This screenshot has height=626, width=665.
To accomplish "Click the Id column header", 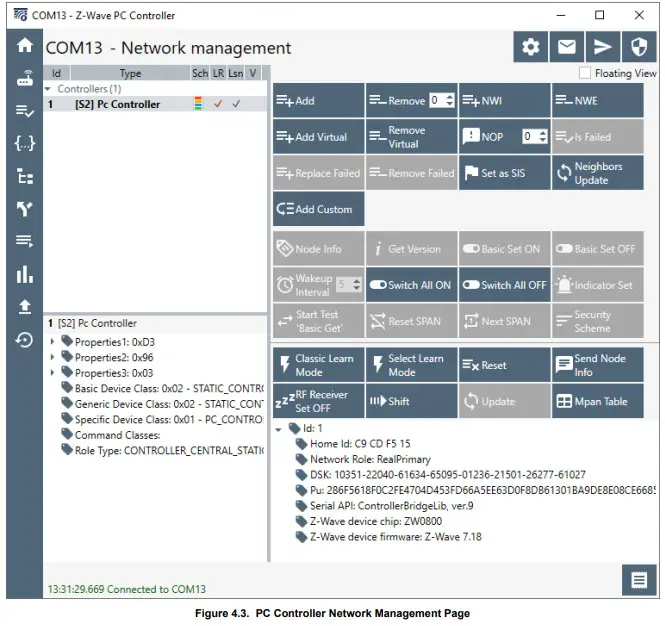I will (x=56, y=73).
